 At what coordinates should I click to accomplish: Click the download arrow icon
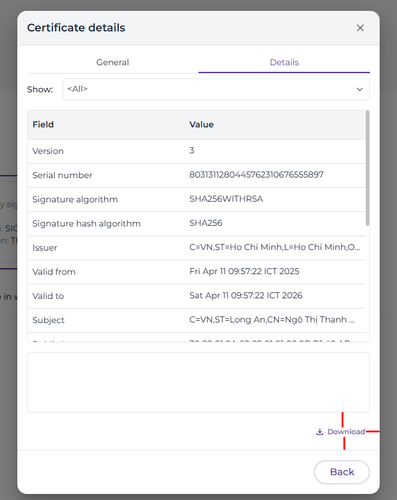tap(320, 432)
